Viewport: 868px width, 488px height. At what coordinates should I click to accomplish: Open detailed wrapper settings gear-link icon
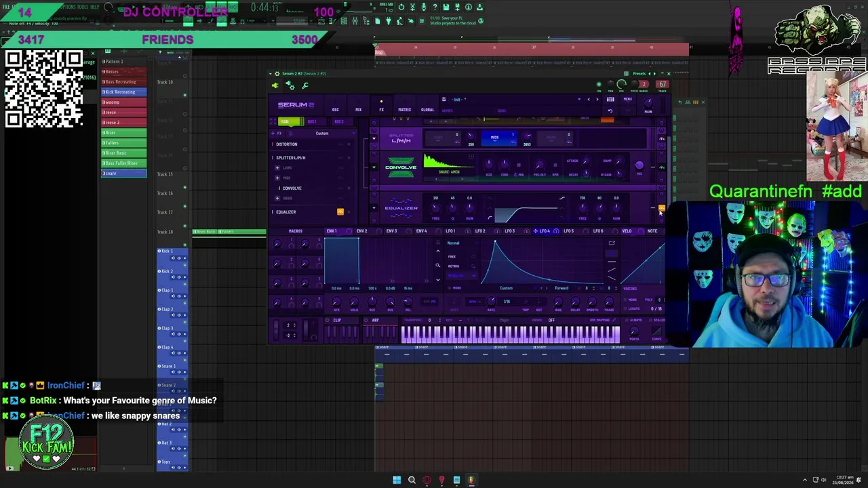pos(290,85)
